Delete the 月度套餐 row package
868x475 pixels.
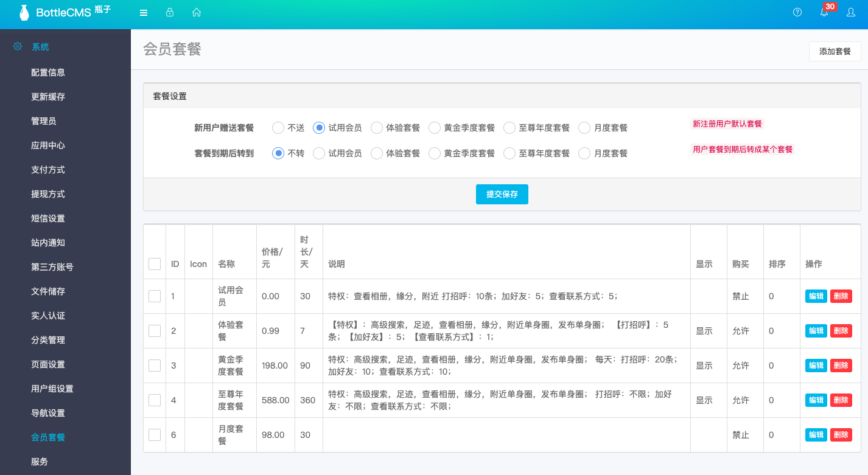click(841, 435)
